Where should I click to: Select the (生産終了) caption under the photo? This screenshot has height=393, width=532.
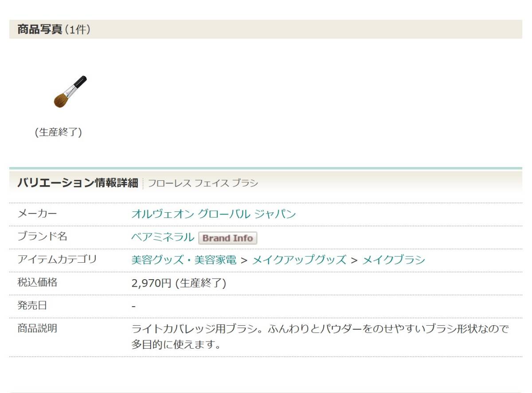pos(59,132)
